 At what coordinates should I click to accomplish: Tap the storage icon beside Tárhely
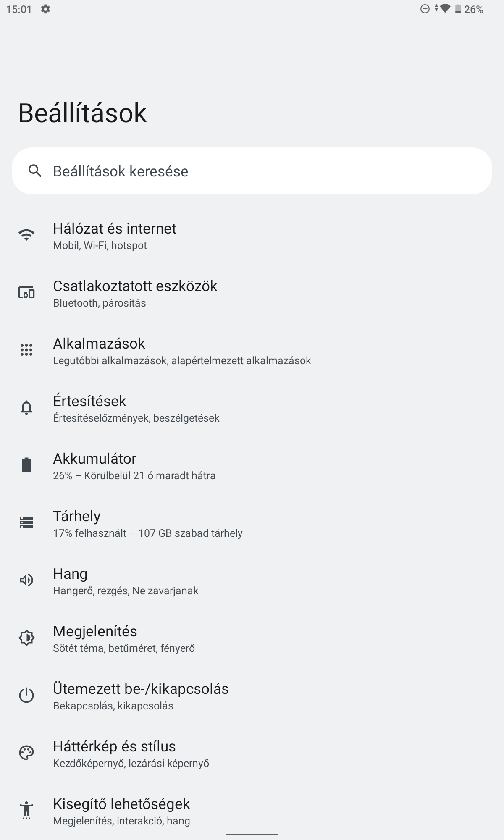point(26,522)
